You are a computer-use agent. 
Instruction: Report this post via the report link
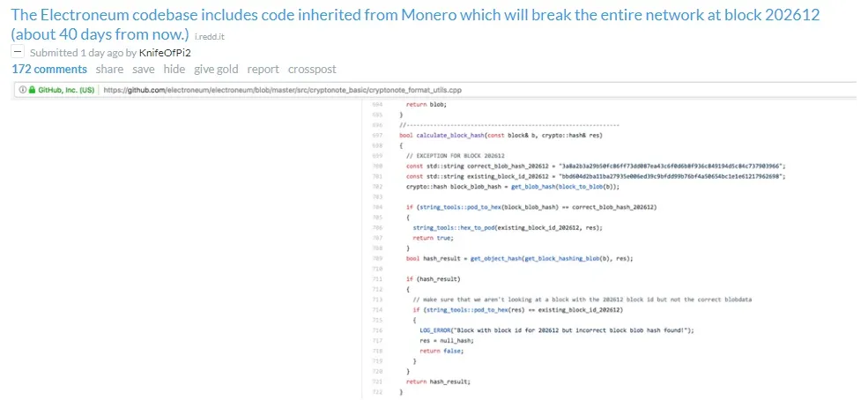click(263, 69)
